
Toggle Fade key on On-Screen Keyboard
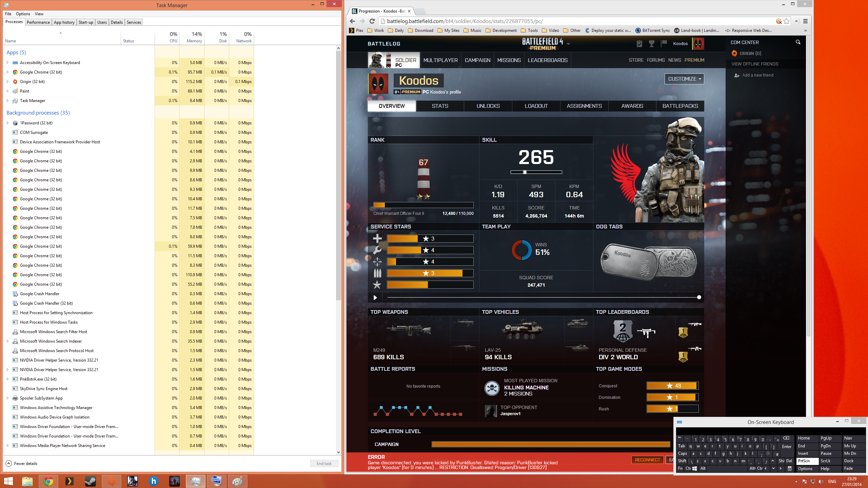854,468
